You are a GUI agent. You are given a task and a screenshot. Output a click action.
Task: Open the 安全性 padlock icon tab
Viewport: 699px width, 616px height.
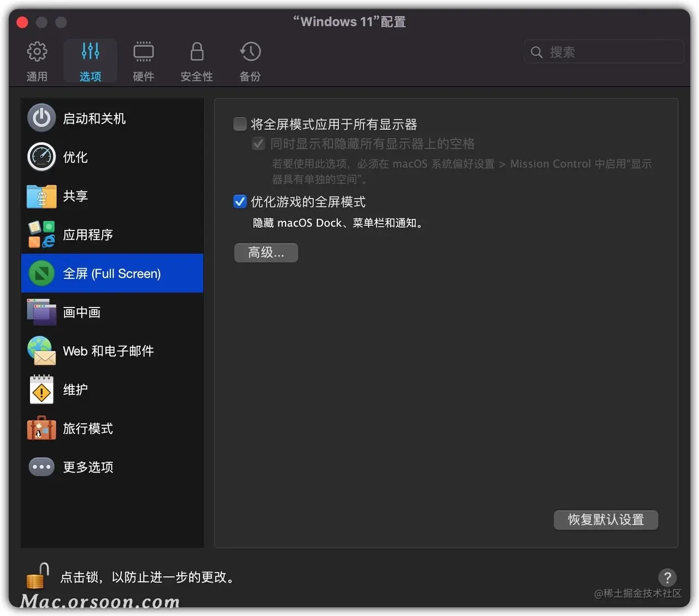coord(197,52)
